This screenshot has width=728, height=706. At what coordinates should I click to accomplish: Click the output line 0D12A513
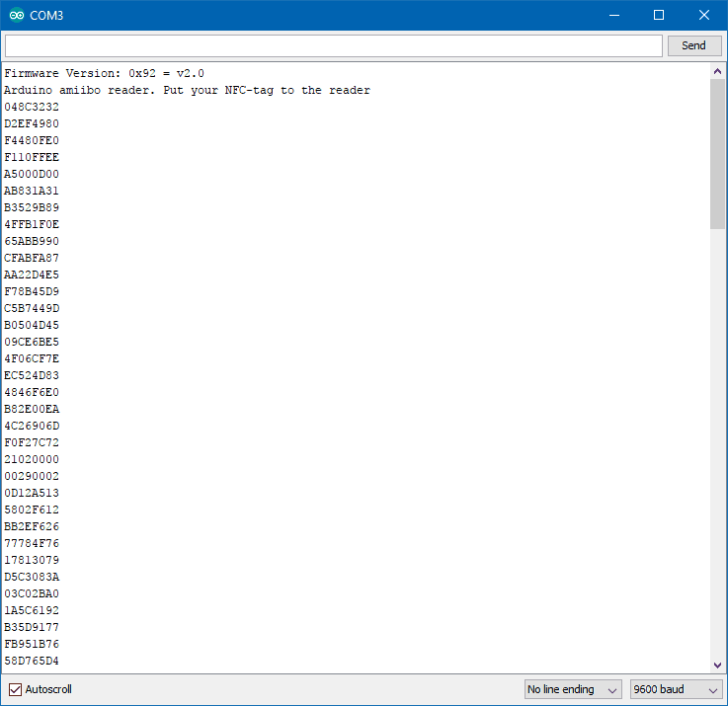(32, 493)
